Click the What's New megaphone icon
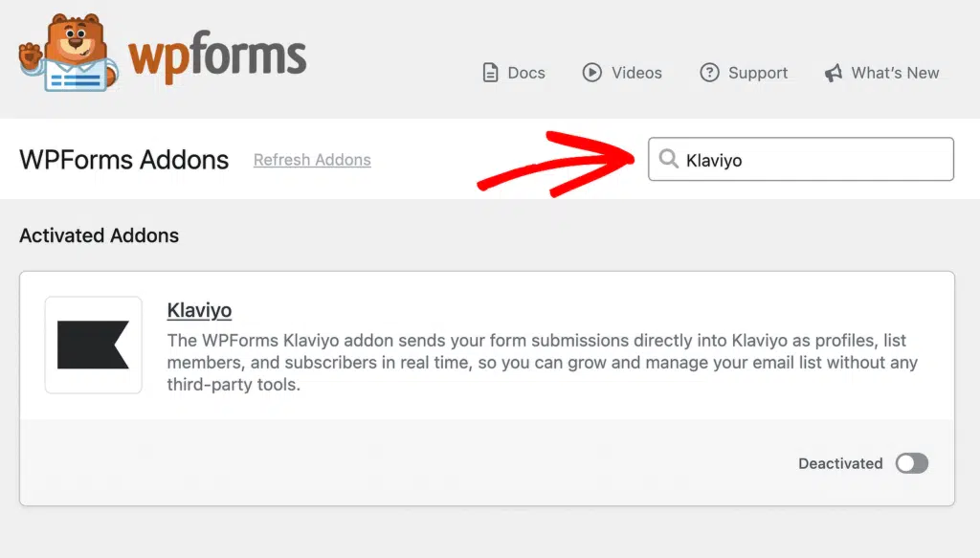 [x=834, y=73]
